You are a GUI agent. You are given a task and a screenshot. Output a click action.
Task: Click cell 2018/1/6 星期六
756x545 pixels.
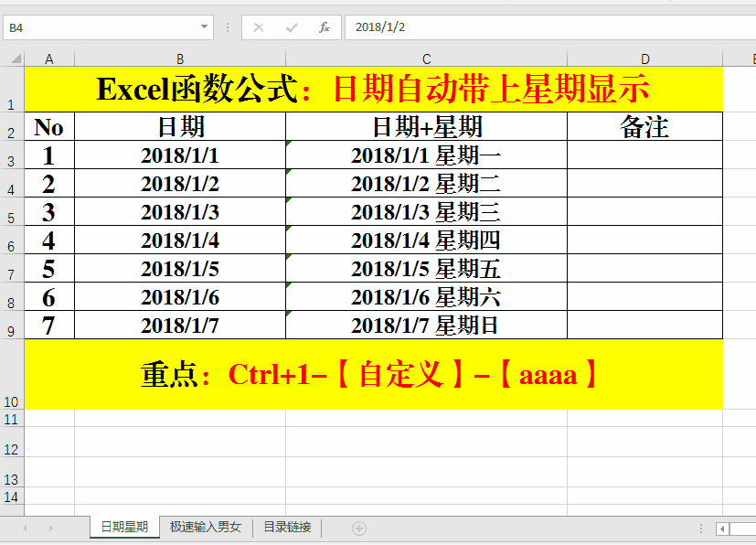click(x=426, y=297)
